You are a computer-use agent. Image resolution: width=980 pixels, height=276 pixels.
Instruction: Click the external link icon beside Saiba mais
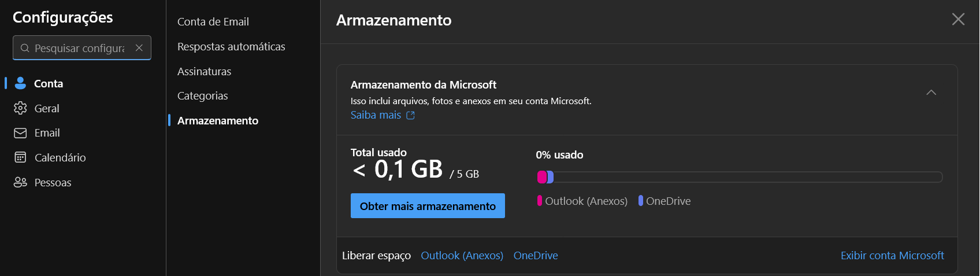[x=410, y=115]
